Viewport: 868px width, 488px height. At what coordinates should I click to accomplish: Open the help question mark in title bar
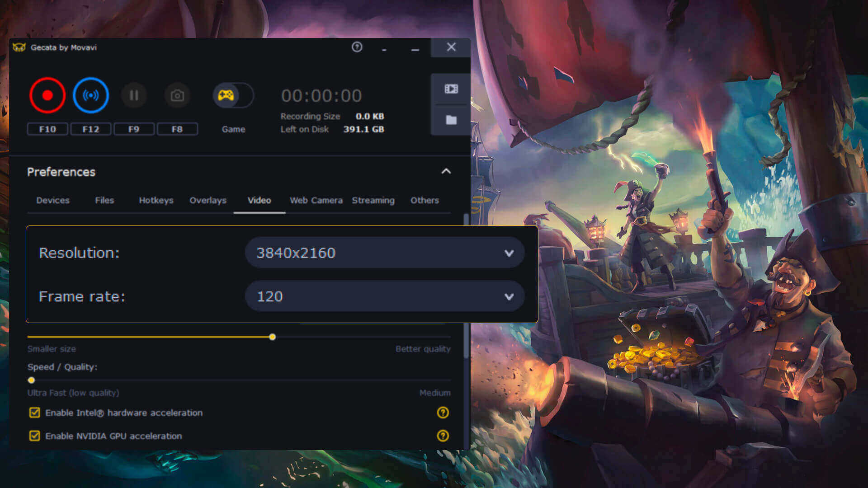[x=357, y=47]
